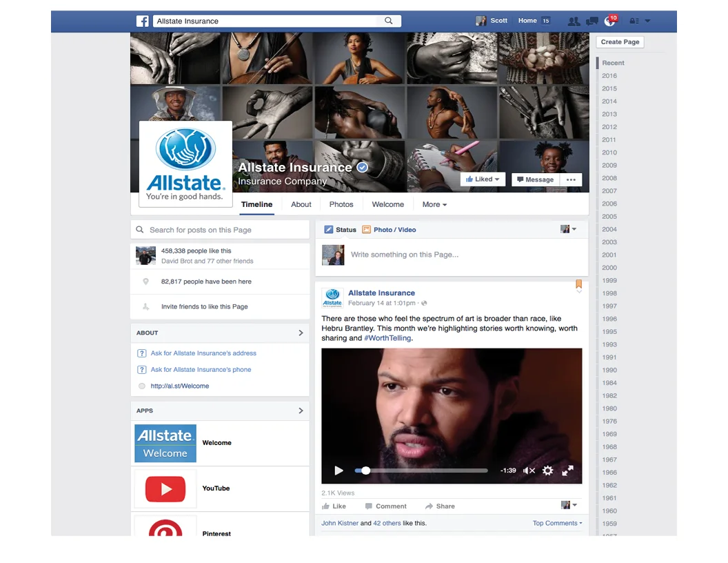This screenshot has width=728, height=563.
Task: Click the 42 others likes link
Action: tap(387, 523)
